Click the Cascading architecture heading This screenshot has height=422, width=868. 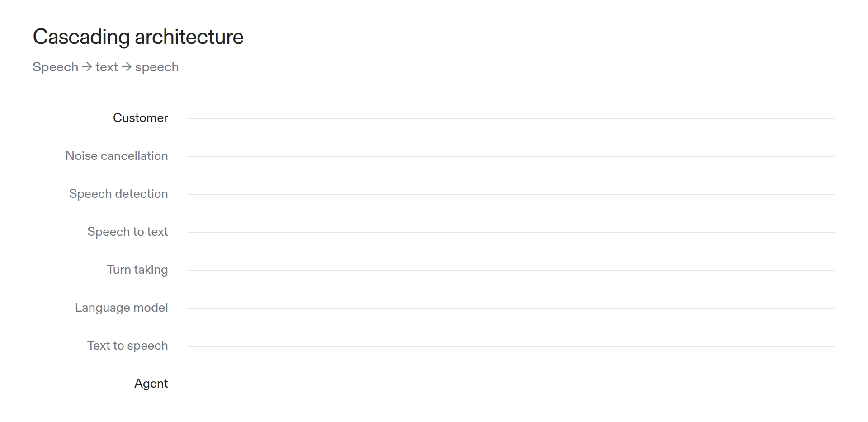coord(138,37)
